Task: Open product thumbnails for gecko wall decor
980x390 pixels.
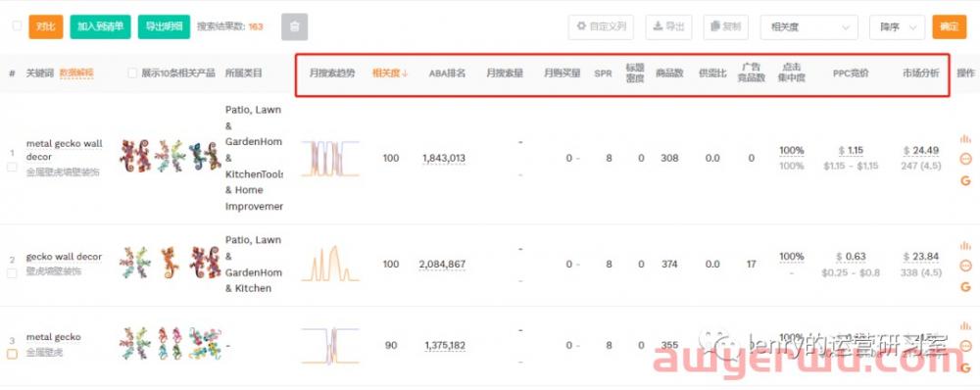Action: tap(170, 263)
